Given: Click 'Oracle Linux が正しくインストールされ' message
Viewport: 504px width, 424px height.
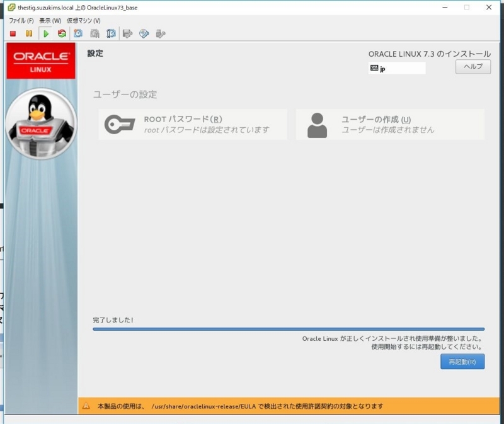Looking at the screenshot, I should pyautogui.click(x=392, y=338).
